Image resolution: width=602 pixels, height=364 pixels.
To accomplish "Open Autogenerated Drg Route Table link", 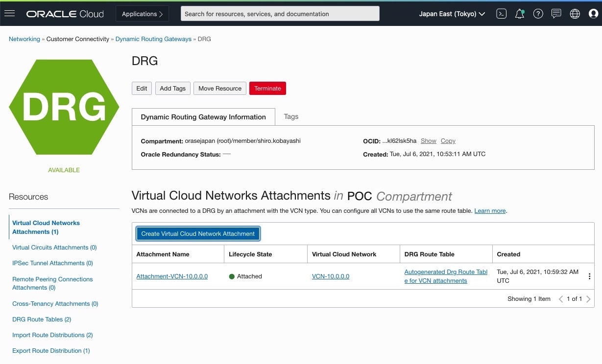I will pos(446,276).
